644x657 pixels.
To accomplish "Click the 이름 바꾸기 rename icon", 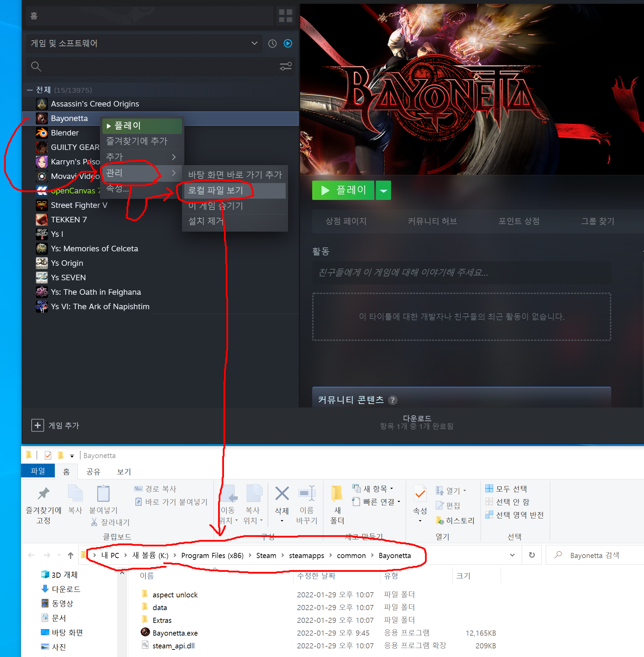I will tap(307, 494).
